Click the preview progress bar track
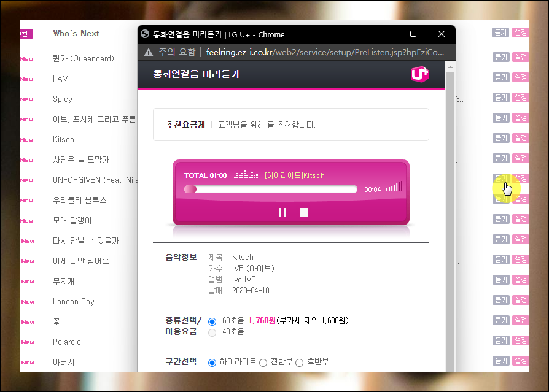This screenshot has width=549, height=392. coord(271,190)
